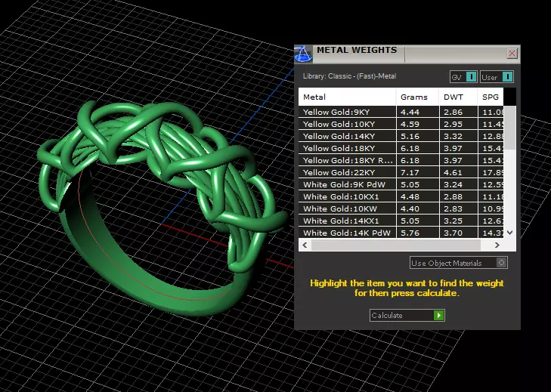Sort by the SPG column header

tap(491, 97)
